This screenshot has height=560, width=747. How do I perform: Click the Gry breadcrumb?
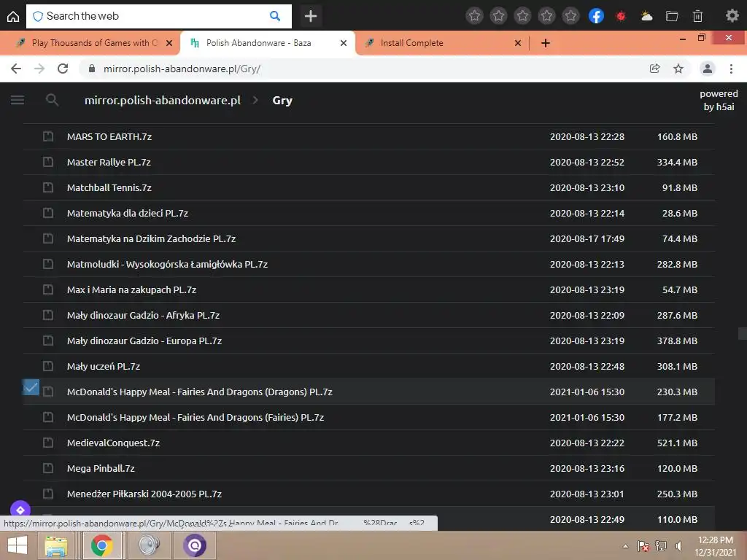coord(282,101)
